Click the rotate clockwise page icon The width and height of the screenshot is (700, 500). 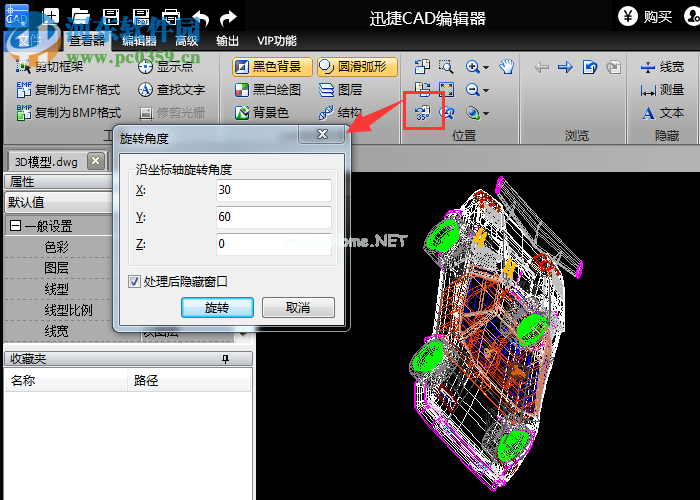422,90
